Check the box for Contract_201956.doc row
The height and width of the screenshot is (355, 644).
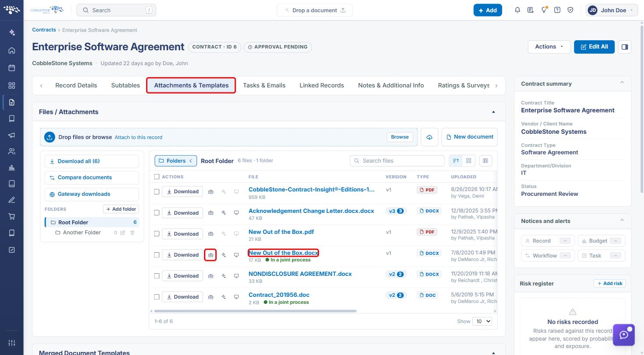click(157, 297)
